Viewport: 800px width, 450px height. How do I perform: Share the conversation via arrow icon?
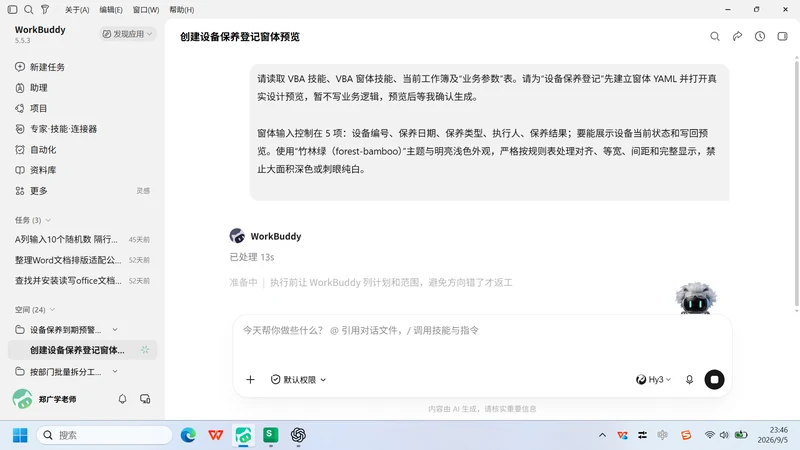click(737, 36)
